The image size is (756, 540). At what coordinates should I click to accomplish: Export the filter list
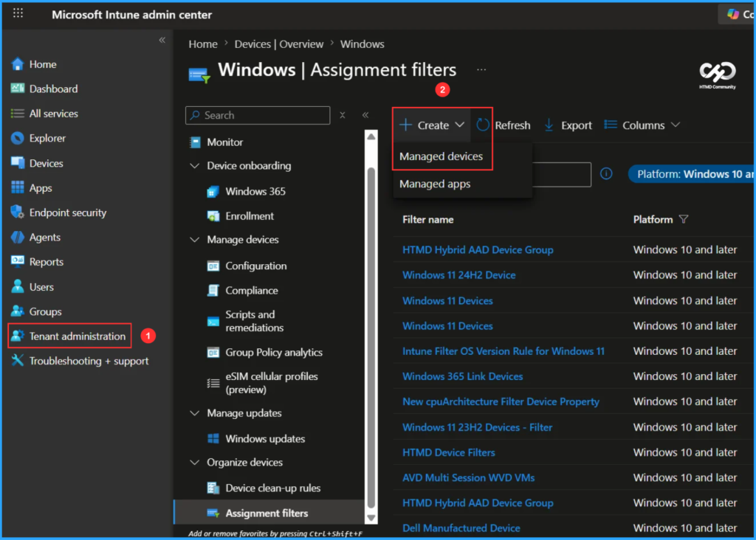pyautogui.click(x=568, y=125)
